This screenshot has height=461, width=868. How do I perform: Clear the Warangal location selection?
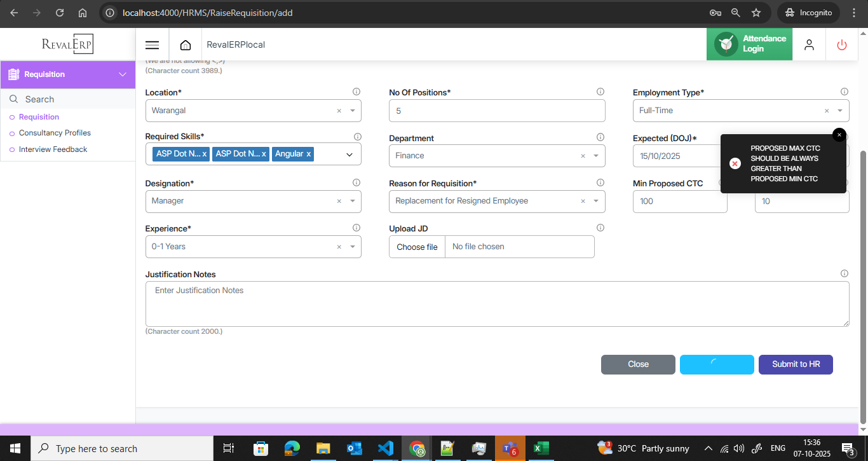click(339, 111)
